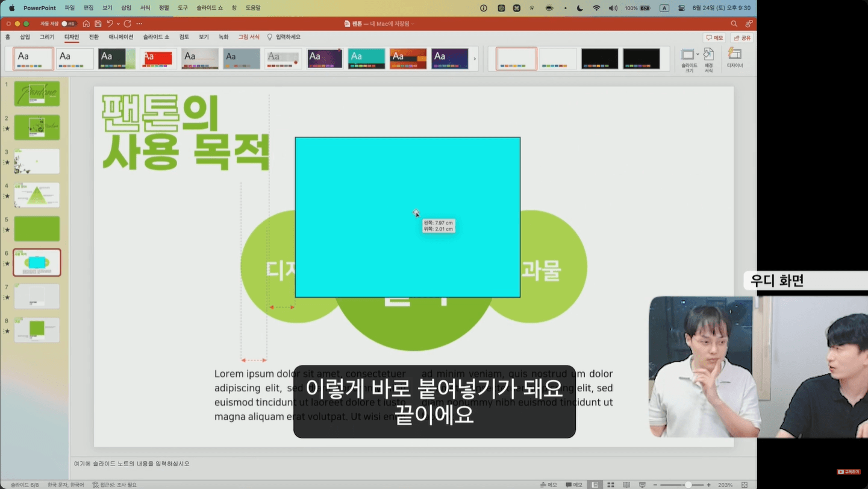
Task: Open the more (…) quick access options
Action: click(139, 24)
